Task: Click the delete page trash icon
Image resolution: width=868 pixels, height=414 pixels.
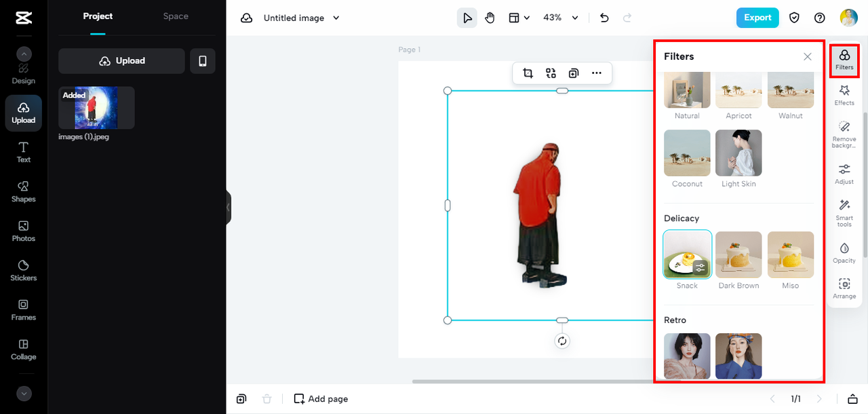Action: pos(267,398)
